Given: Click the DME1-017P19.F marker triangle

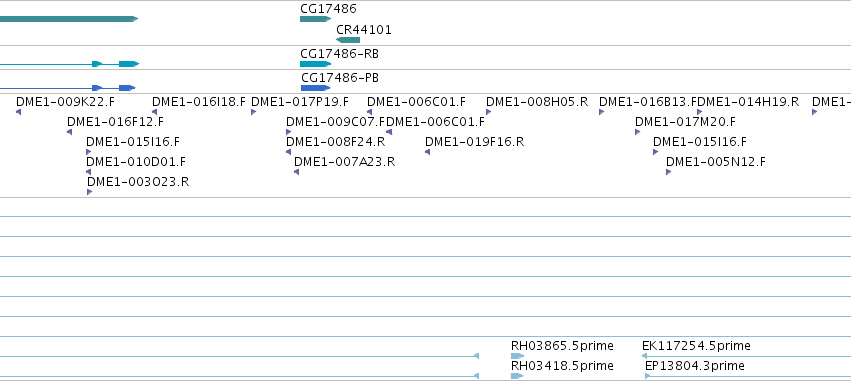Looking at the screenshot, I should pos(253,112).
